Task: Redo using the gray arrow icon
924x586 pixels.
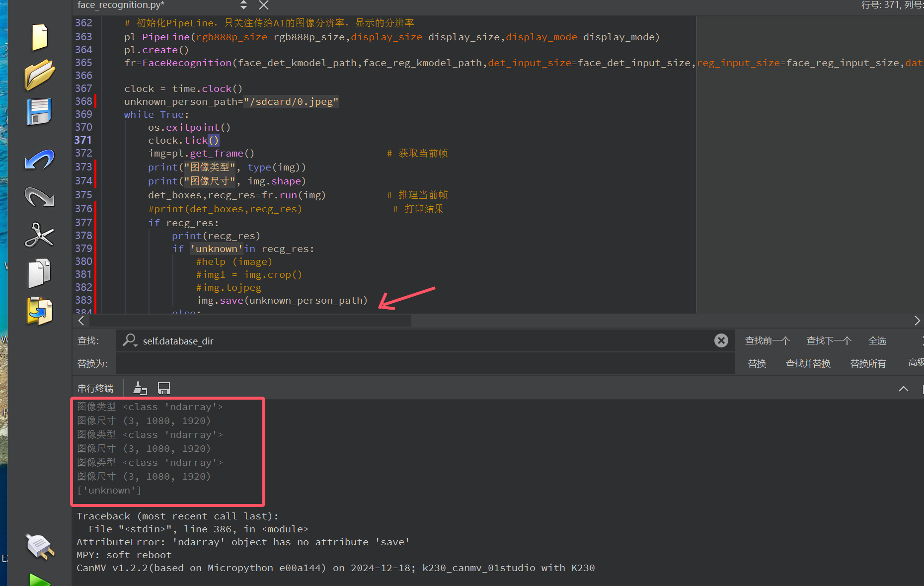Action: click(x=39, y=197)
